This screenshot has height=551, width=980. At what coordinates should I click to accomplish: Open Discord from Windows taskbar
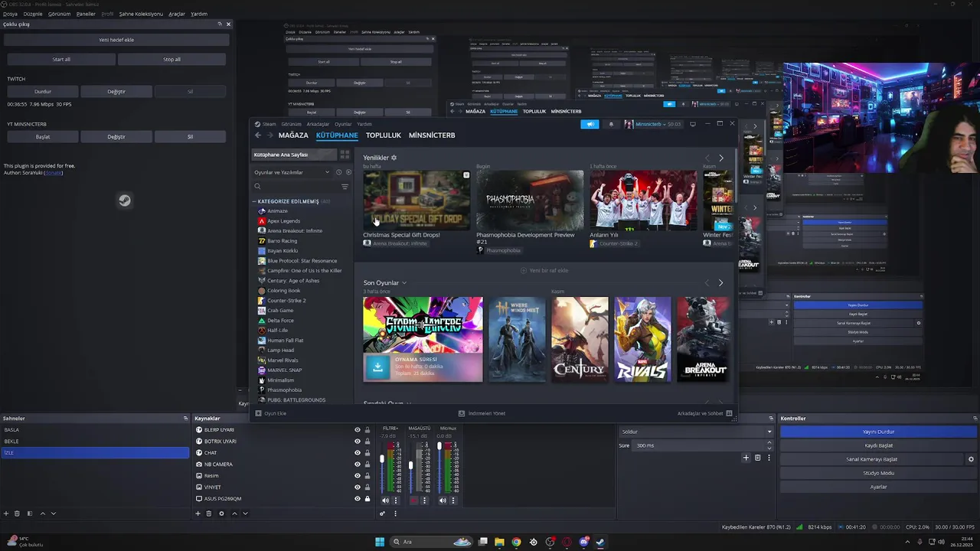[584, 542]
